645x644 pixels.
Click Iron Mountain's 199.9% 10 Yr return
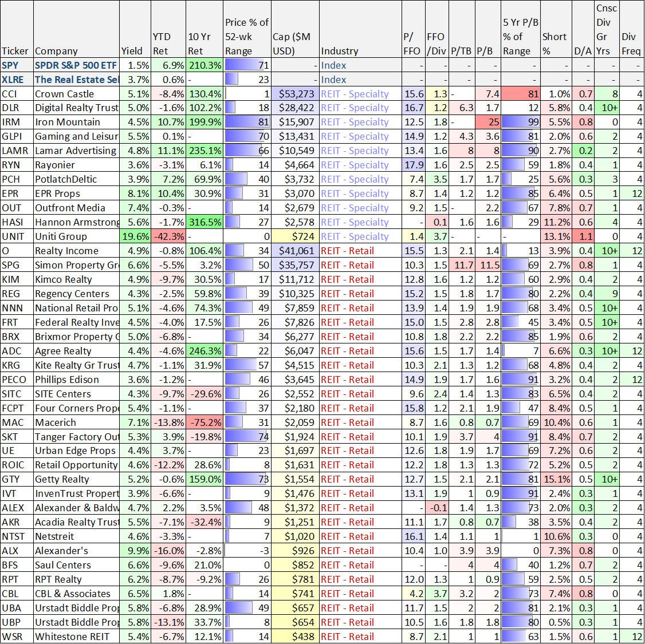tap(205, 122)
